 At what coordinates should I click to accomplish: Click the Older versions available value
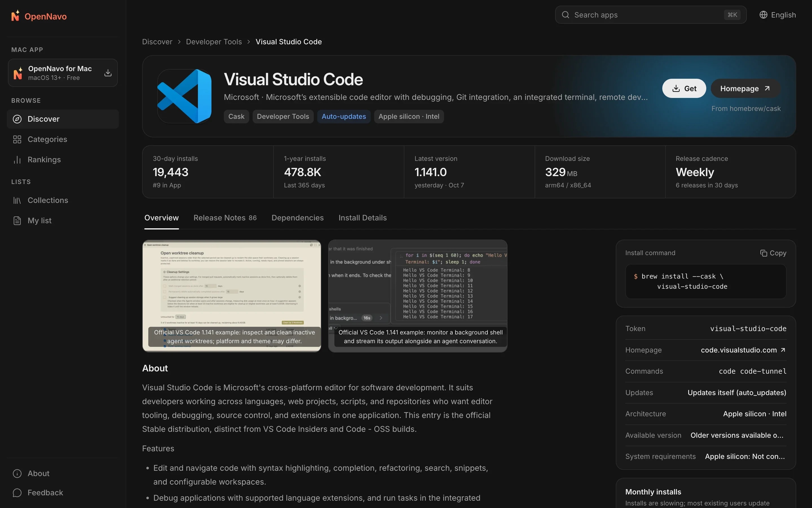point(737,435)
